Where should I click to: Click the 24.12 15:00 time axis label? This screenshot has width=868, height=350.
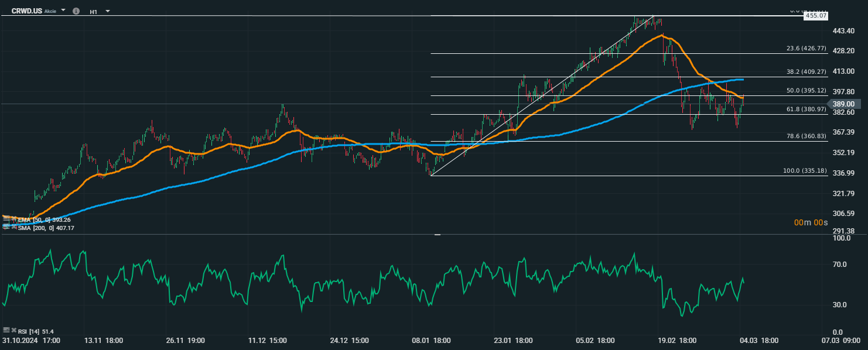349,340
